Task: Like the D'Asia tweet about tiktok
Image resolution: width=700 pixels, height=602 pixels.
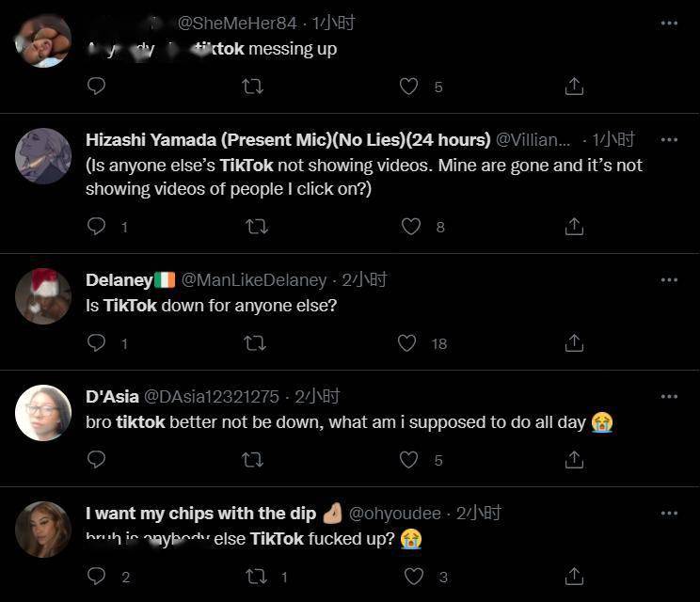Action: pyautogui.click(x=408, y=460)
